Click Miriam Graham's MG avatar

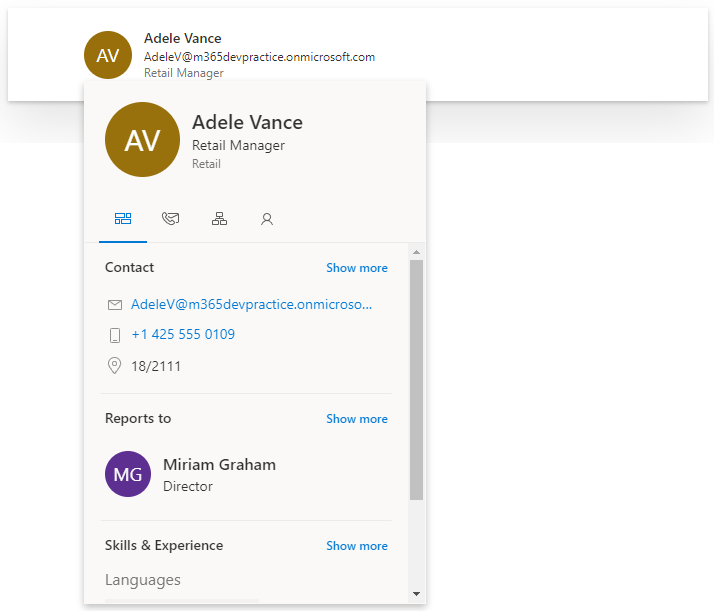click(128, 474)
